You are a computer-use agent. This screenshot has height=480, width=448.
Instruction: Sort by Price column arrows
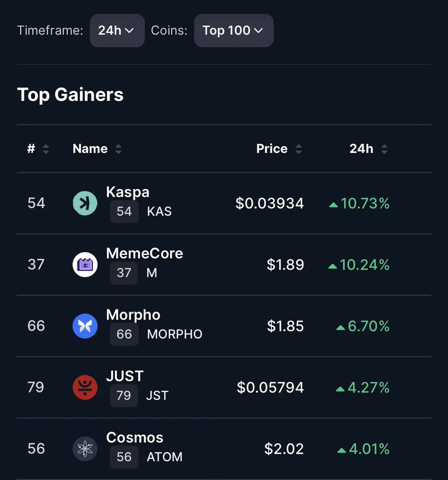pyautogui.click(x=299, y=149)
